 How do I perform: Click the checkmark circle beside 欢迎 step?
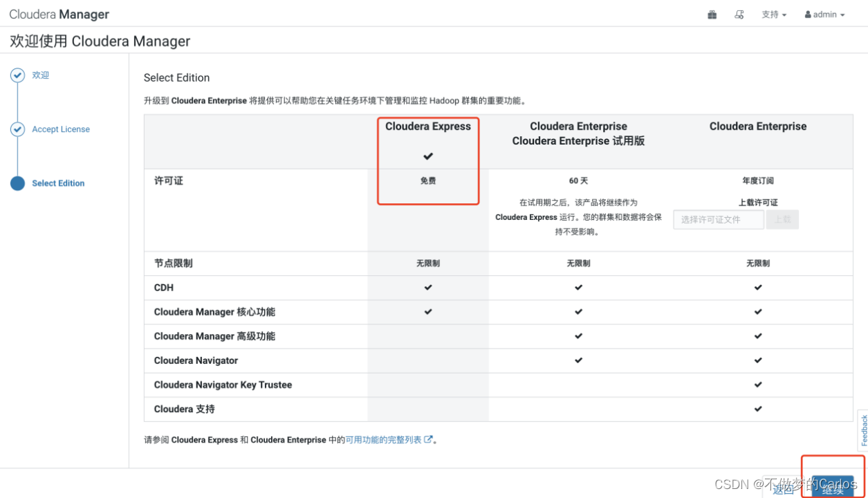pyautogui.click(x=17, y=75)
